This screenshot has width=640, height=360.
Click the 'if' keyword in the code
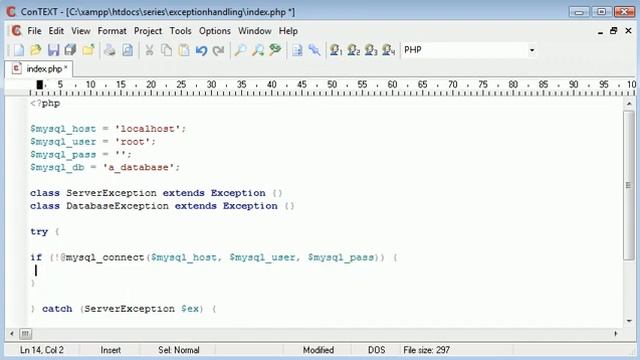pos(36,258)
